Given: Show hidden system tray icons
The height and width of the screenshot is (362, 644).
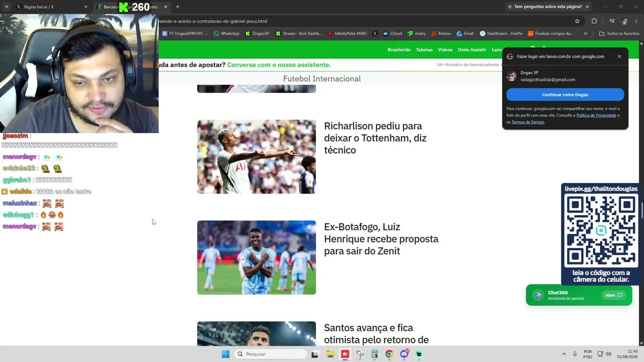Looking at the screenshot, I should click(x=564, y=354).
